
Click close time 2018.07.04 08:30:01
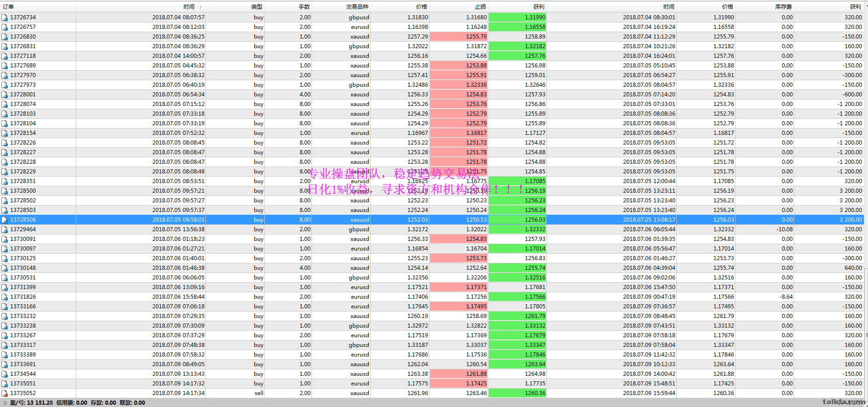tap(649, 17)
